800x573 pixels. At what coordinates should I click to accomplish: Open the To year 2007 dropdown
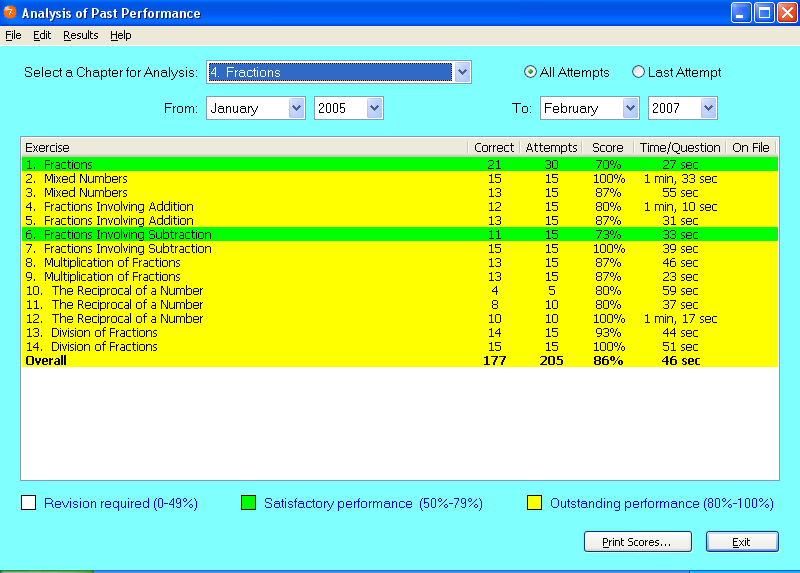(708, 108)
